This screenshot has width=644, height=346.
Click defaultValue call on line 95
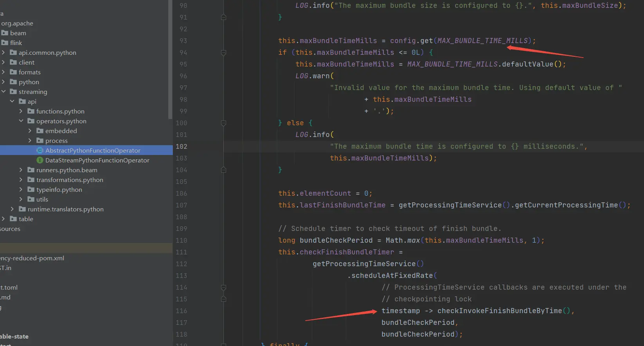527,64
